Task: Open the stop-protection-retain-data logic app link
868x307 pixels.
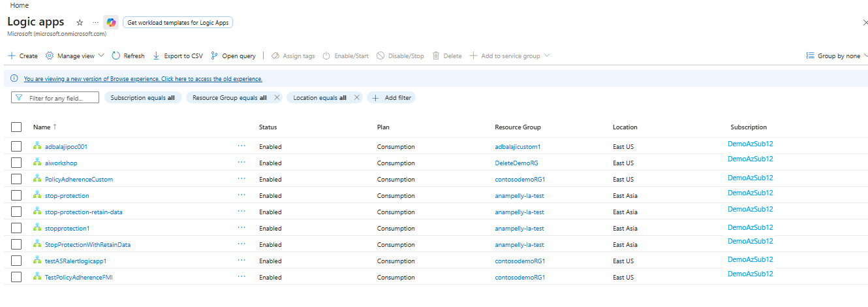Action: pyautogui.click(x=84, y=212)
